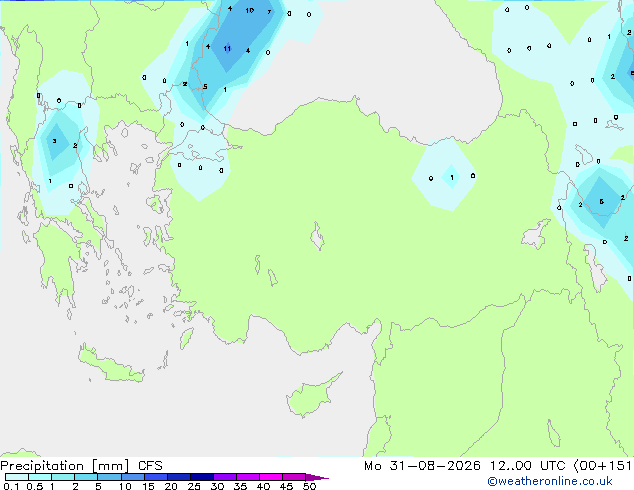Viewport: 634px width, 490px height.
Task: Select the legend label '15'
Action: pos(148,486)
